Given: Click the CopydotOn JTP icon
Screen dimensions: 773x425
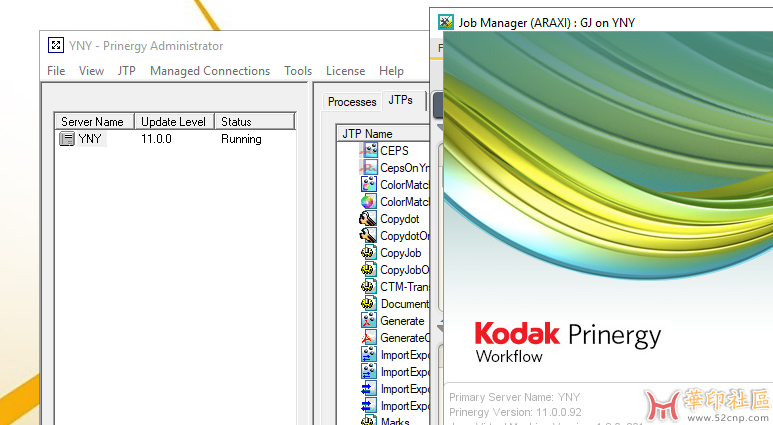Looking at the screenshot, I should 368,236.
